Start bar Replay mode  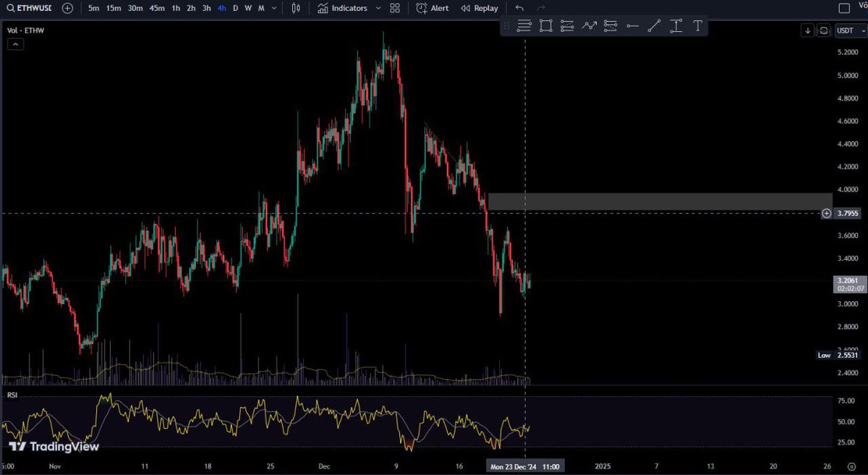point(480,8)
